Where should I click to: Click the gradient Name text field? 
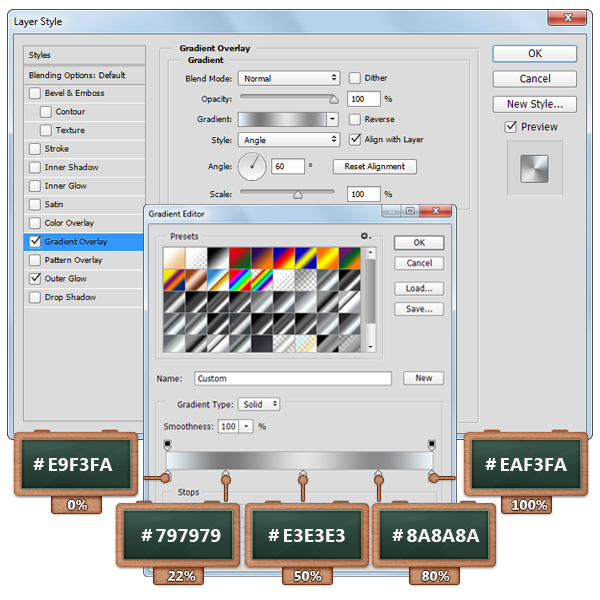tap(292, 379)
